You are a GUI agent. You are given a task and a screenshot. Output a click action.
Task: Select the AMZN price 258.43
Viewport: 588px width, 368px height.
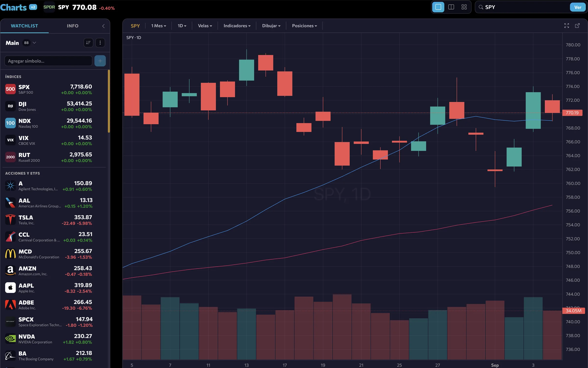click(x=83, y=268)
